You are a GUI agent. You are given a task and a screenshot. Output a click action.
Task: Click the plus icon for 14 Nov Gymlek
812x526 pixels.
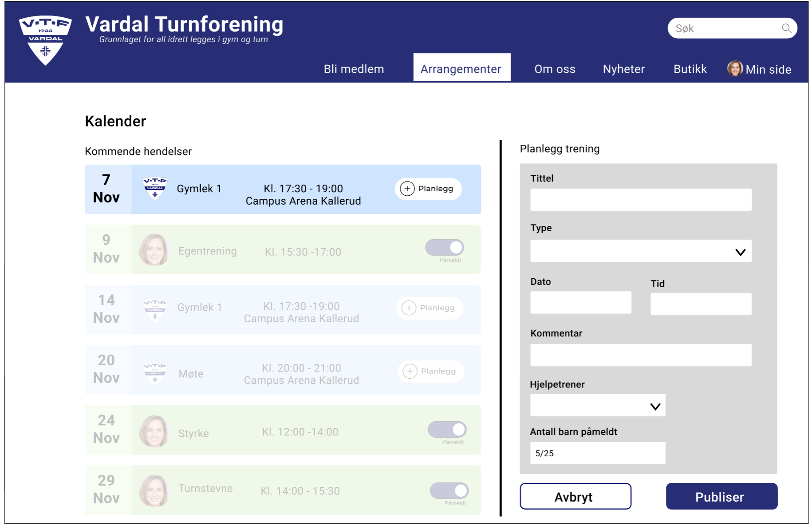409,308
